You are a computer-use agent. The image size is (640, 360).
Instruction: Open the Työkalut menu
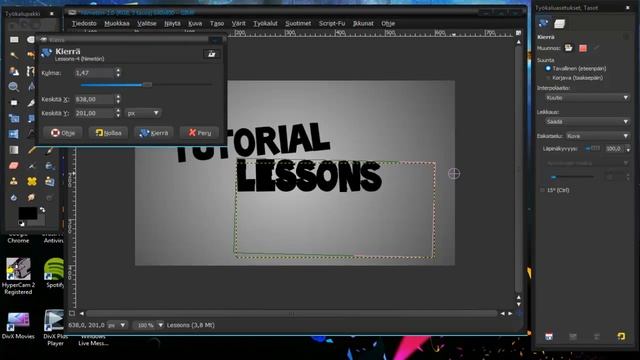tap(265, 23)
